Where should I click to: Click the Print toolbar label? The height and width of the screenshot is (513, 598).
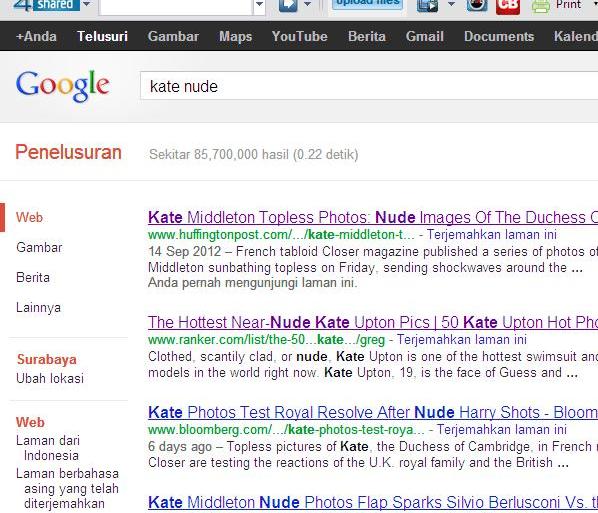pyautogui.click(x=569, y=5)
